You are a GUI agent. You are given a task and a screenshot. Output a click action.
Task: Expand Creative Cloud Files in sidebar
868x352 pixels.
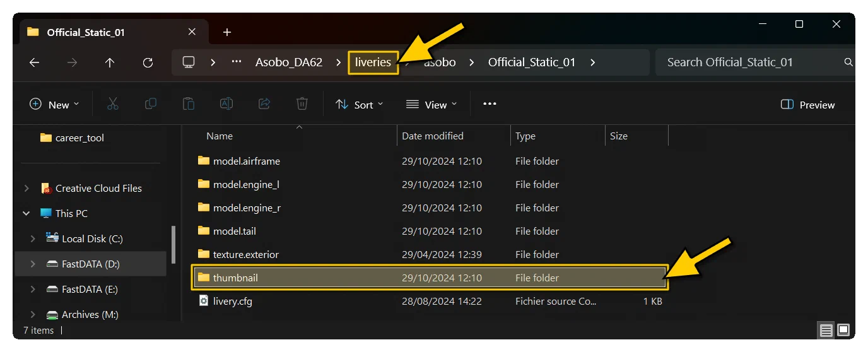pyautogui.click(x=26, y=188)
